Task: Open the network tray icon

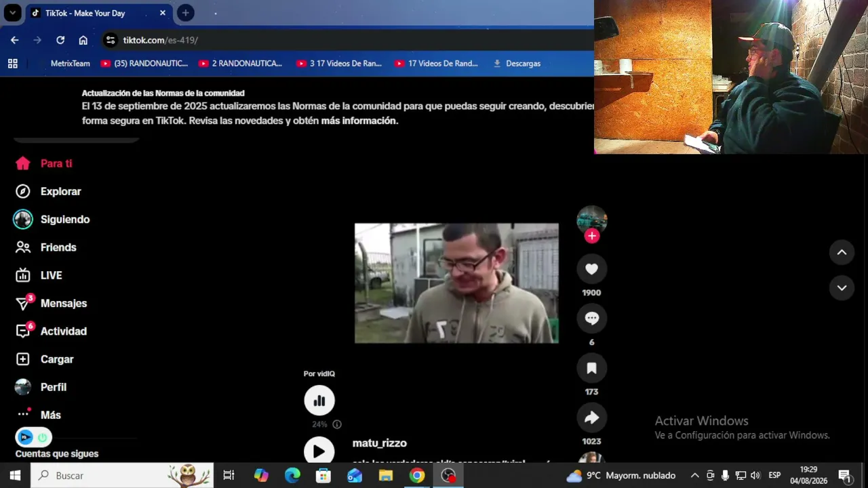Action: [x=741, y=476]
